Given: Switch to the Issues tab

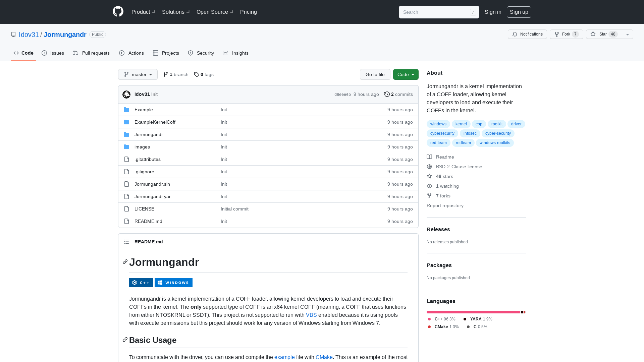Looking at the screenshot, I should click(53, 53).
